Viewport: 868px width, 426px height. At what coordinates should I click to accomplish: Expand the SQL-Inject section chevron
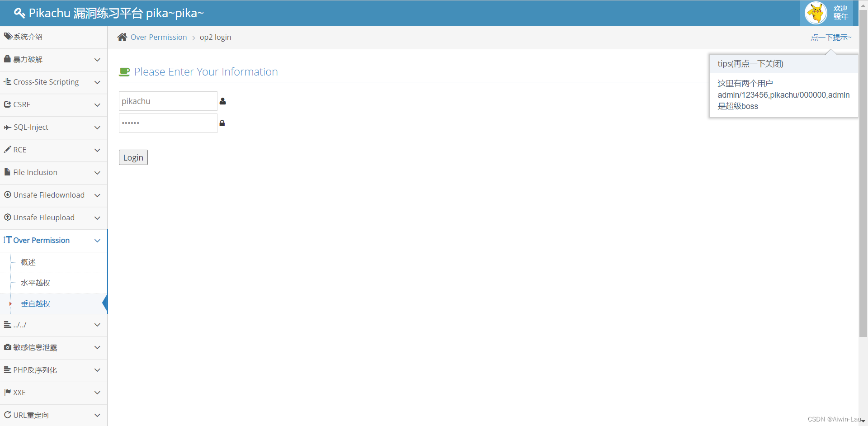97,128
